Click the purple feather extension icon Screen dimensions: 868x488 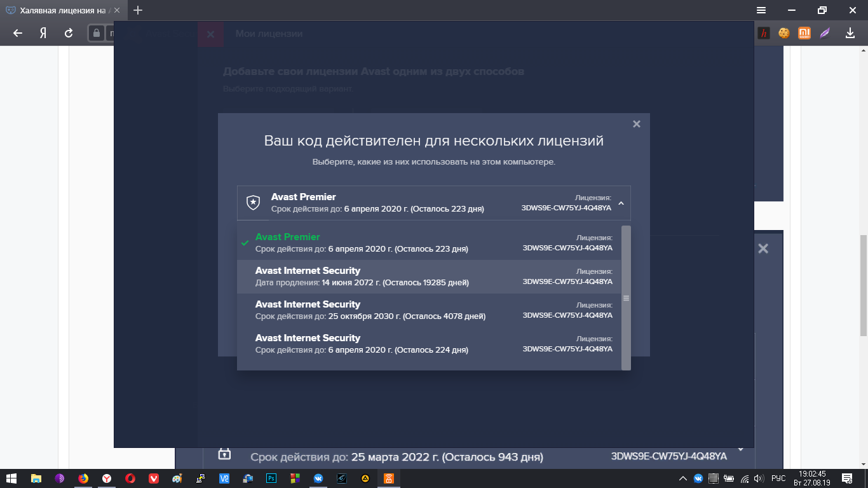825,33
